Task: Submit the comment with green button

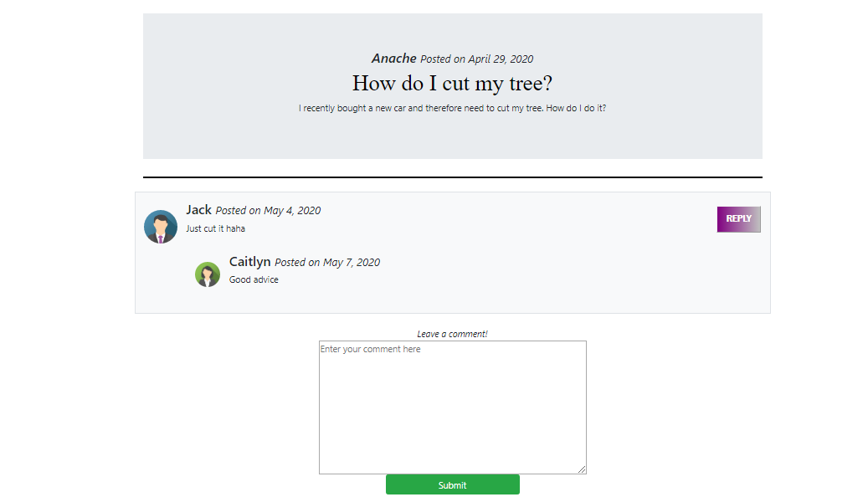Action: pos(452,484)
